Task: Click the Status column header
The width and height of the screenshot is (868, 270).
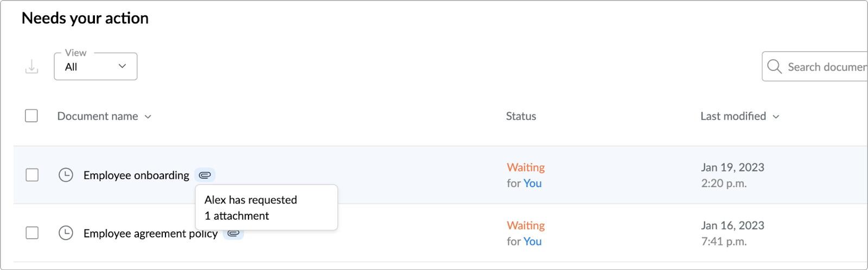Action: tap(521, 116)
